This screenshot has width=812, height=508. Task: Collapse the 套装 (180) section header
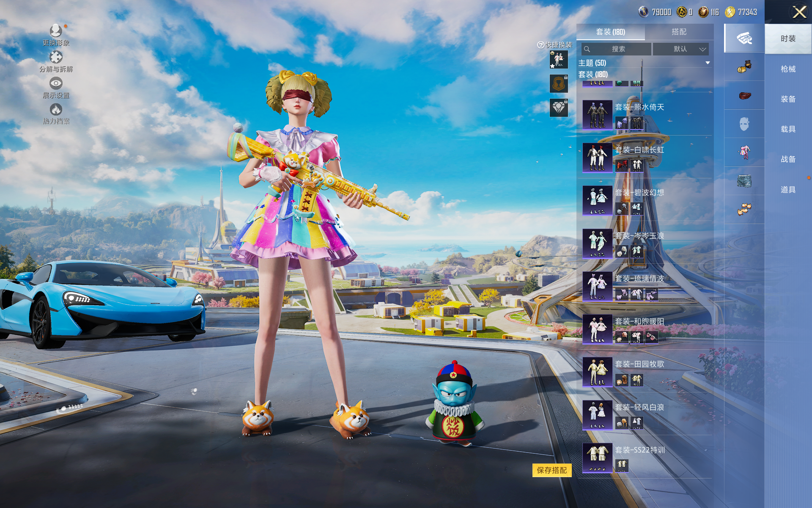tap(593, 75)
